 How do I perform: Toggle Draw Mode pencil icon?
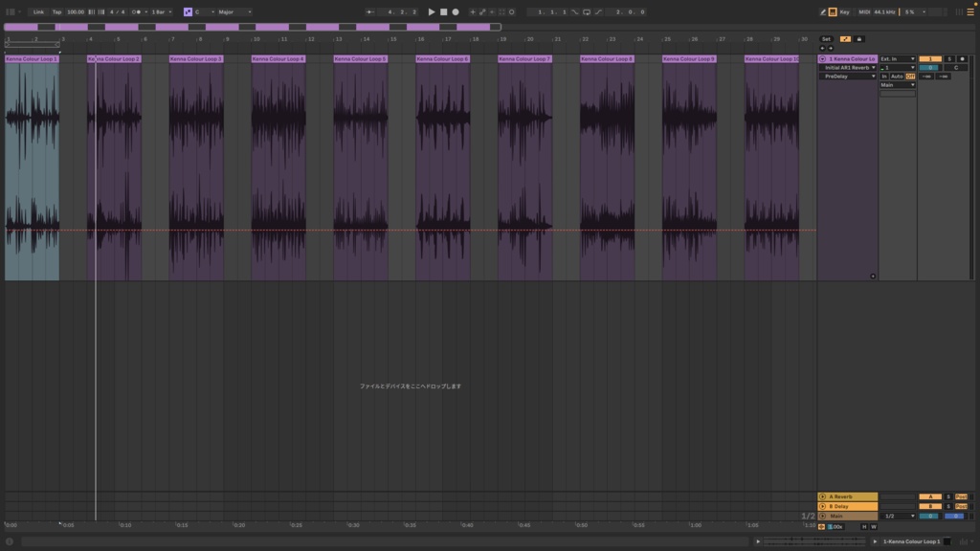pos(823,11)
